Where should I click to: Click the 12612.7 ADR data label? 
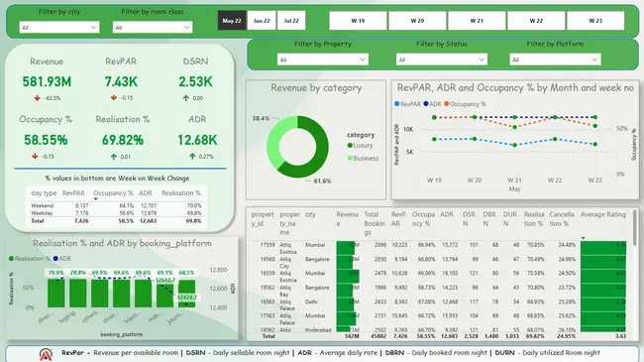(165, 280)
